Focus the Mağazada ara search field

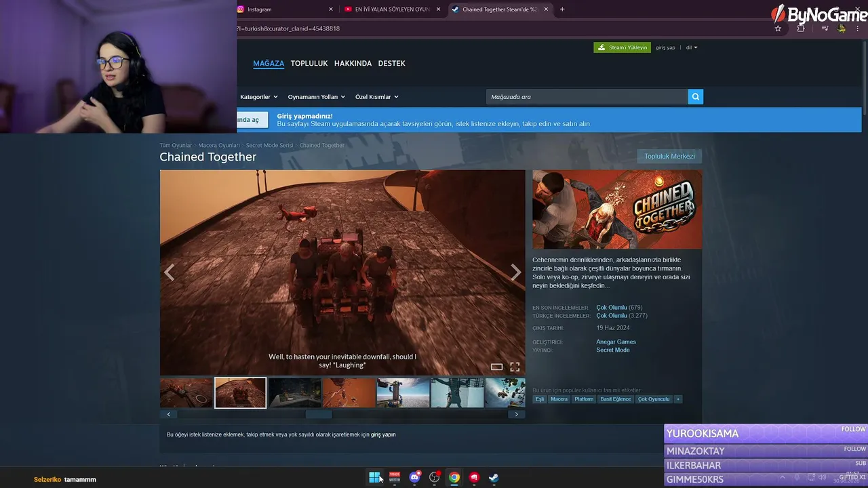tap(587, 97)
